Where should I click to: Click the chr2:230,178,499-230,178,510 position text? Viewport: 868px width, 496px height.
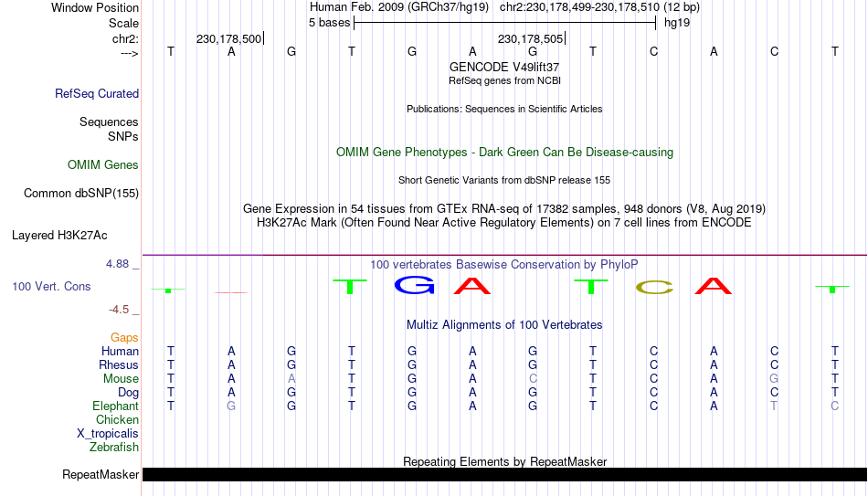click(x=579, y=7)
